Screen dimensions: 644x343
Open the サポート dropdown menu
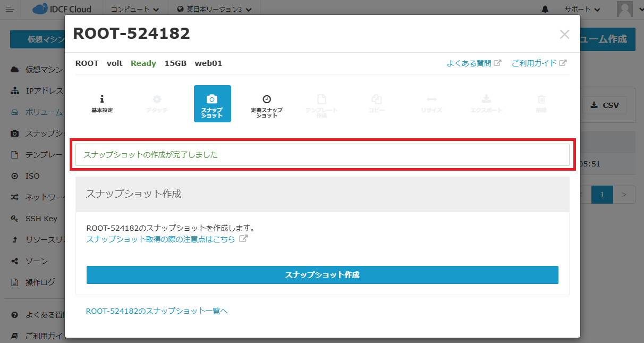582,10
